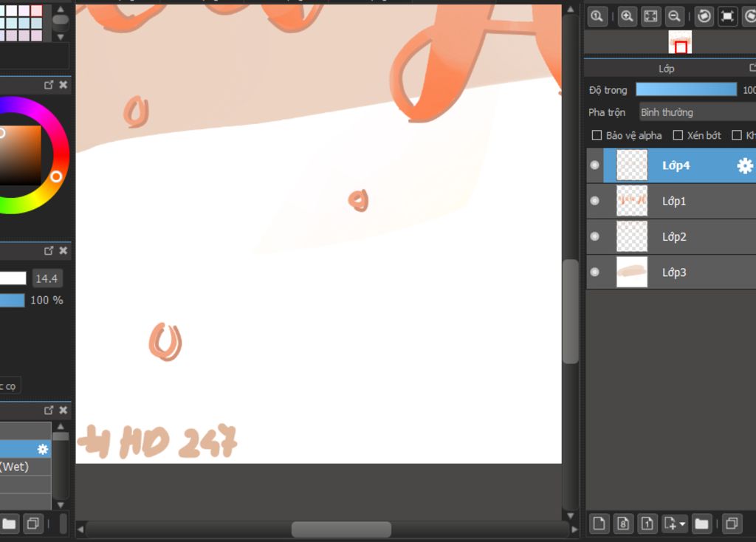Detach the color wheel panel
This screenshot has width=756, height=542.
[49, 85]
